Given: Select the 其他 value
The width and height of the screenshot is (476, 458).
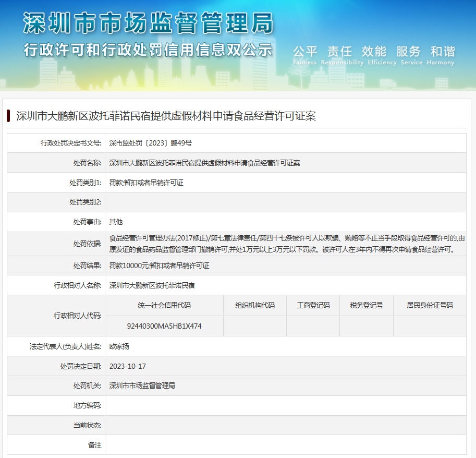Looking at the screenshot, I should (x=116, y=222).
